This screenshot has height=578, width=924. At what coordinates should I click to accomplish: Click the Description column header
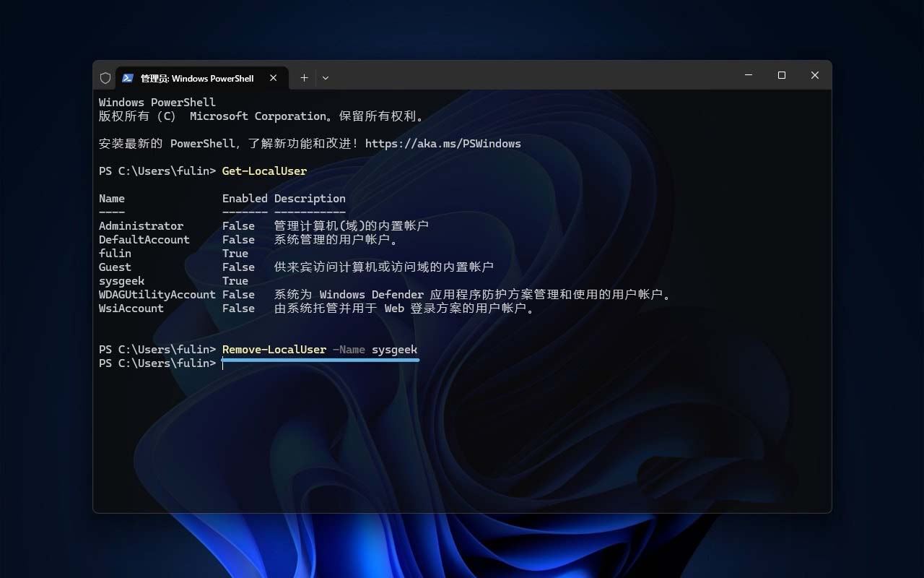[310, 199]
